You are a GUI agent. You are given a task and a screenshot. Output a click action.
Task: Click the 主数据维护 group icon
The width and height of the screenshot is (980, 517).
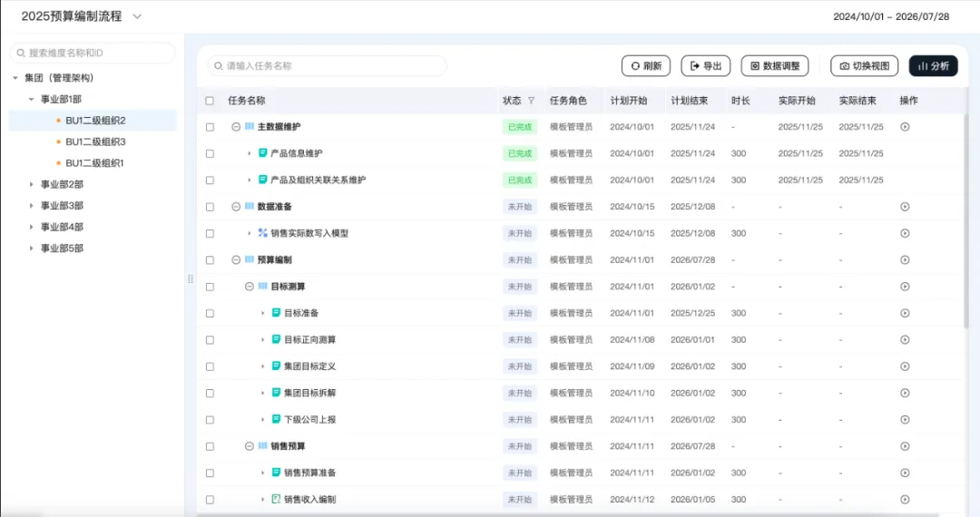pyautogui.click(x=250, y=126)
